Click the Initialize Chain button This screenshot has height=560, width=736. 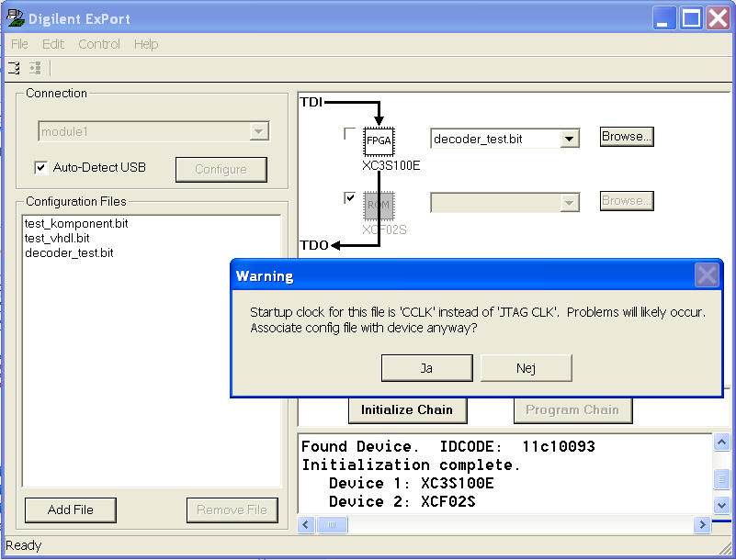[407, 410]
